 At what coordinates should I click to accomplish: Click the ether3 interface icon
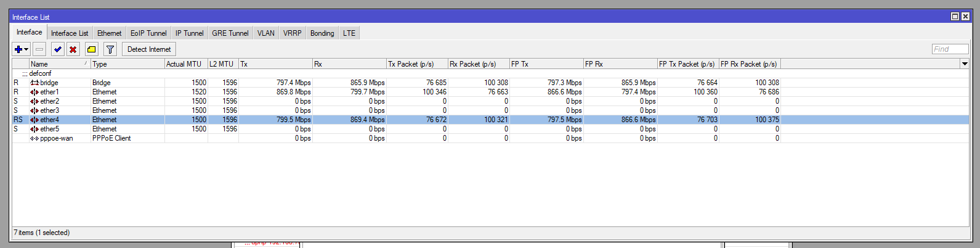(x=34, y=110)
